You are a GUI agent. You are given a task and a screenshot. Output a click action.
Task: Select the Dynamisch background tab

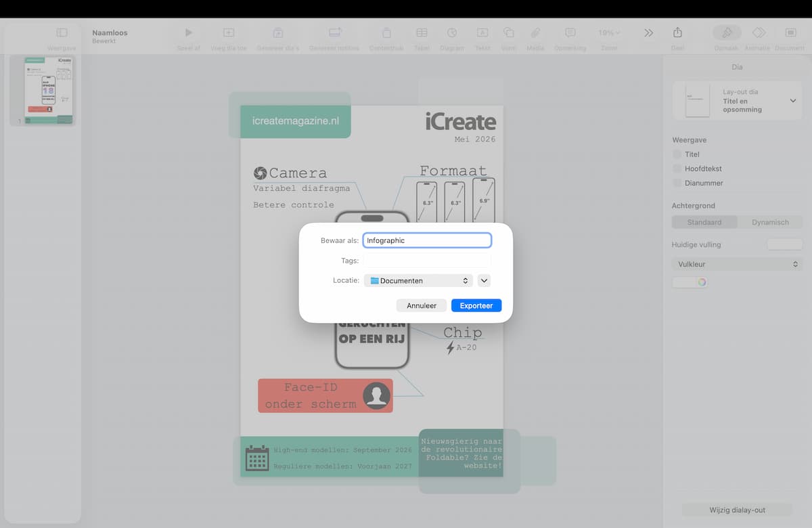tap(770, 222)
